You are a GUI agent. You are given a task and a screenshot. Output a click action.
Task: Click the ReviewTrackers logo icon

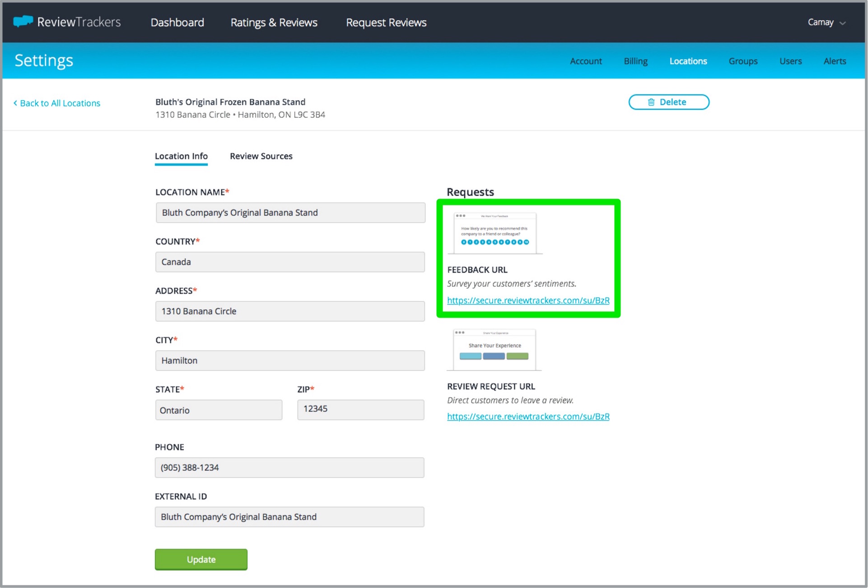tap(23, 21)
